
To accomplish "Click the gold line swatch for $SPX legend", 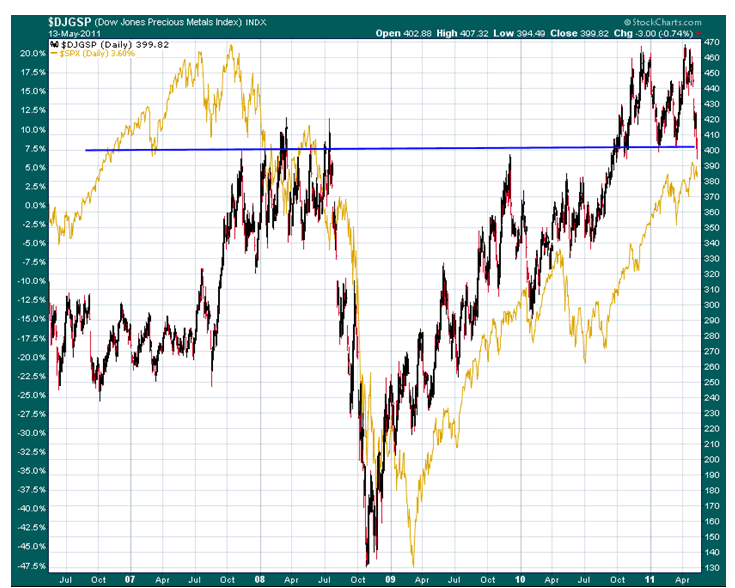I will pos(54,53).
